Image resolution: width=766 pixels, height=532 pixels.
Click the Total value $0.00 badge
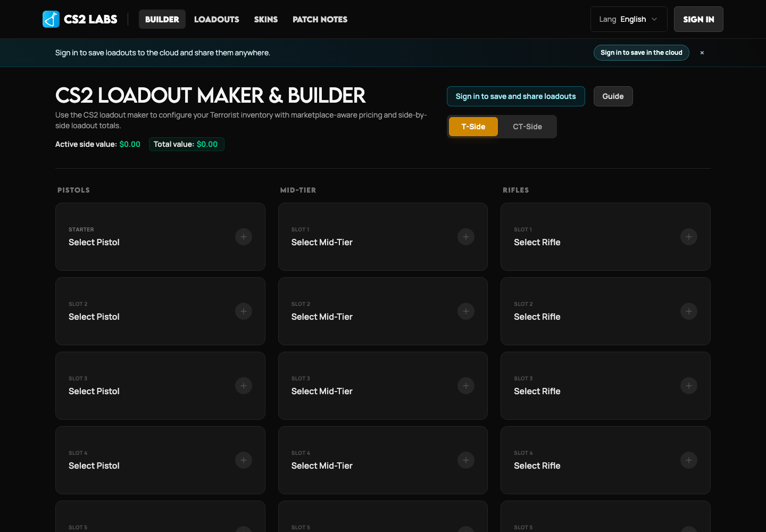click(x=186, y=144)
